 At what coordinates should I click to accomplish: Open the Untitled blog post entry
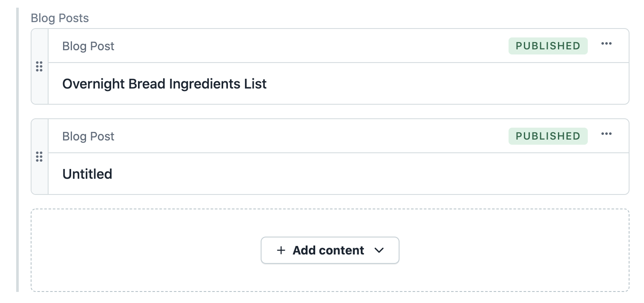click(x=87, y=174)
